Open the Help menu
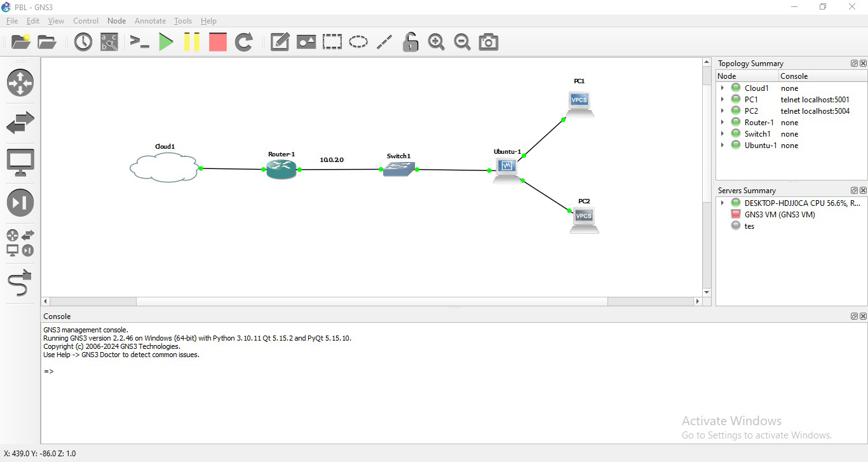 point(208,21)
